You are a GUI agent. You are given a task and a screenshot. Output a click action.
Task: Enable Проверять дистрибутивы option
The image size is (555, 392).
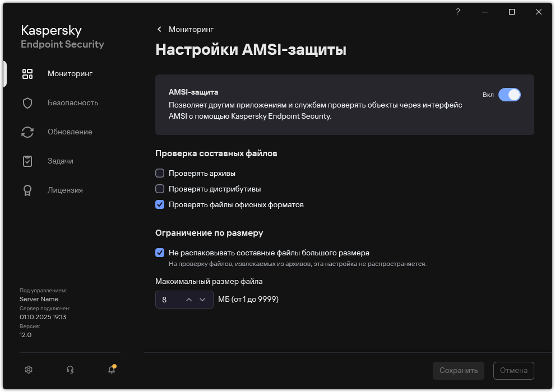pyautogui.click(x=160, y=189)
